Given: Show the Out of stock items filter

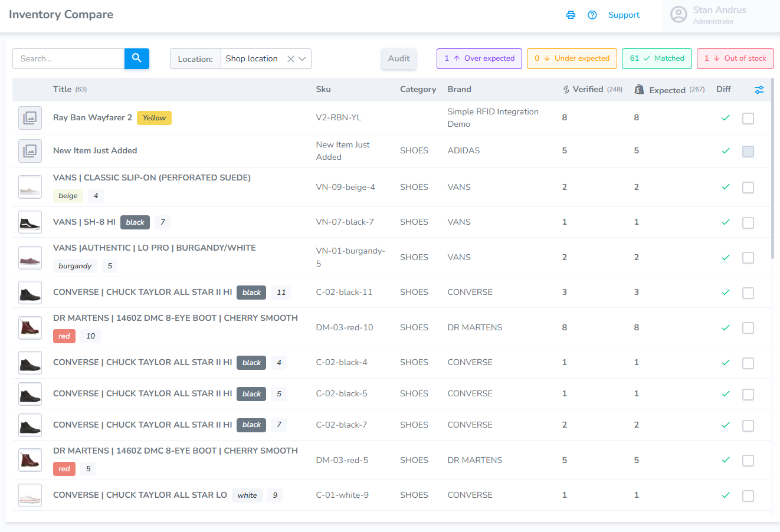Looking at the screenshot, I should (735, 58).
